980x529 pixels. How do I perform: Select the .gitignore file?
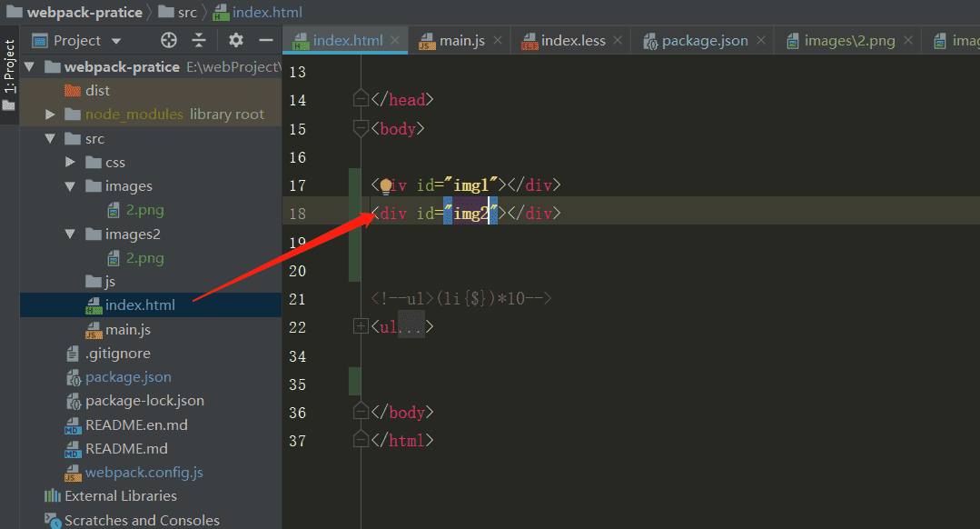[108, 354]
